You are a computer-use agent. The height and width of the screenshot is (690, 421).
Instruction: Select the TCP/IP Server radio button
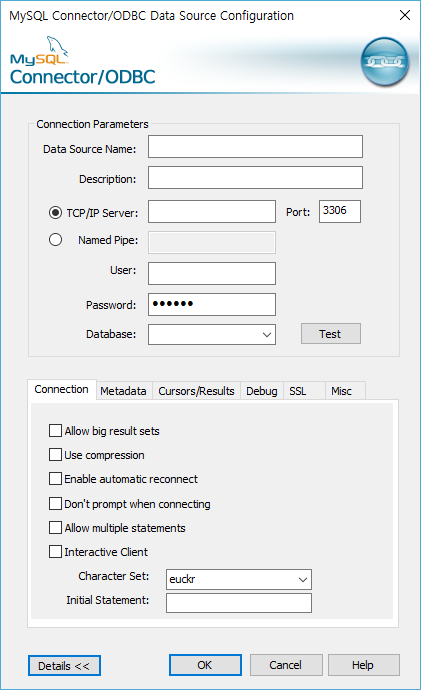(x=55, y=213)
